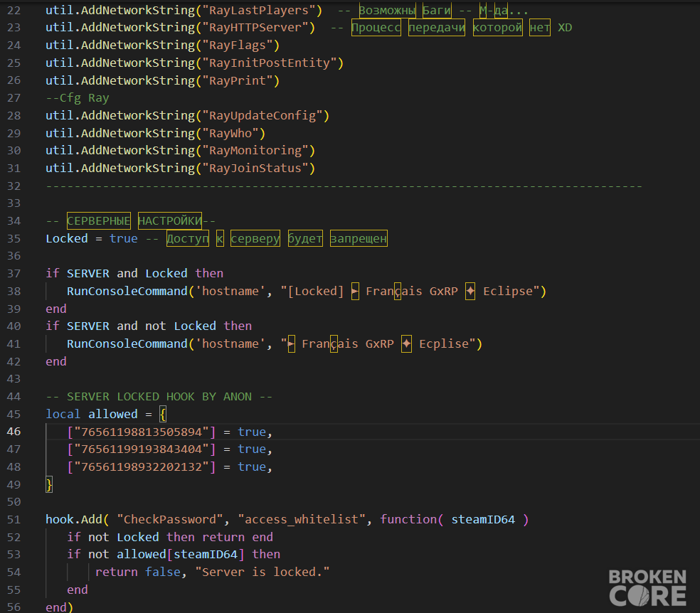This screenshot has height=613, width=700.
Task: Click the "RayJoinStatus" string
Action: click(255, 169)
